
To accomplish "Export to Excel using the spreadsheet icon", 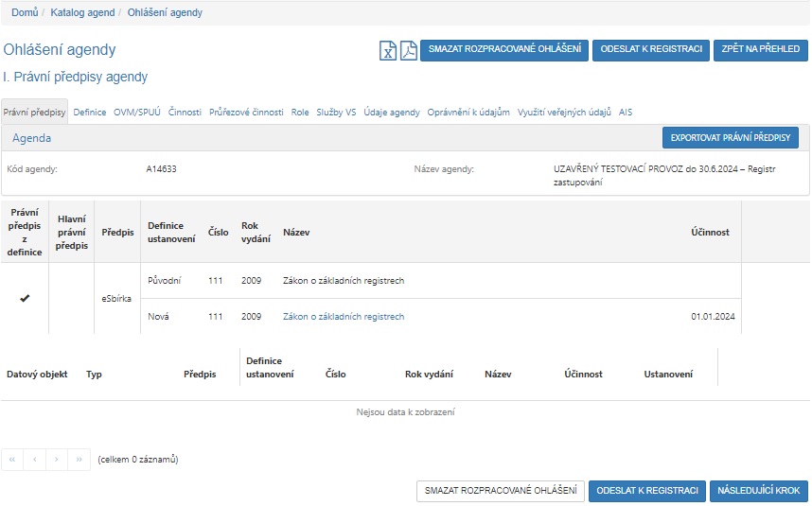I will click(x=388, y=50).
